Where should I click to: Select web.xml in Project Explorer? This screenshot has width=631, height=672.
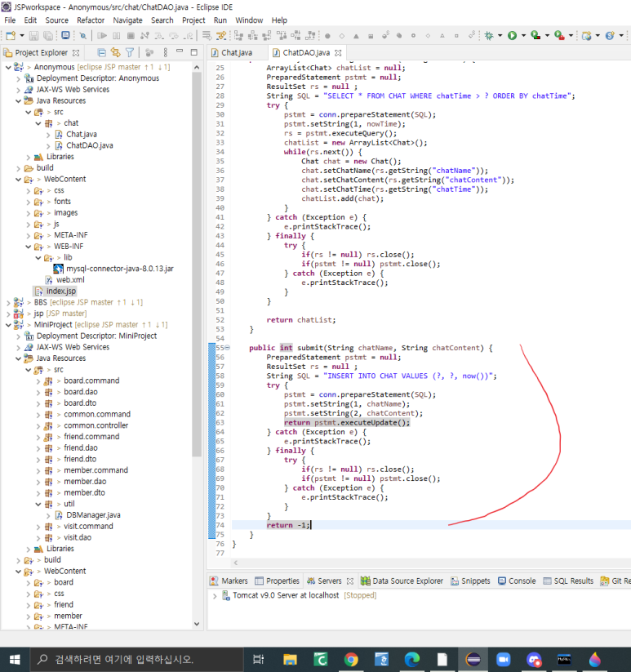point(70,280)
